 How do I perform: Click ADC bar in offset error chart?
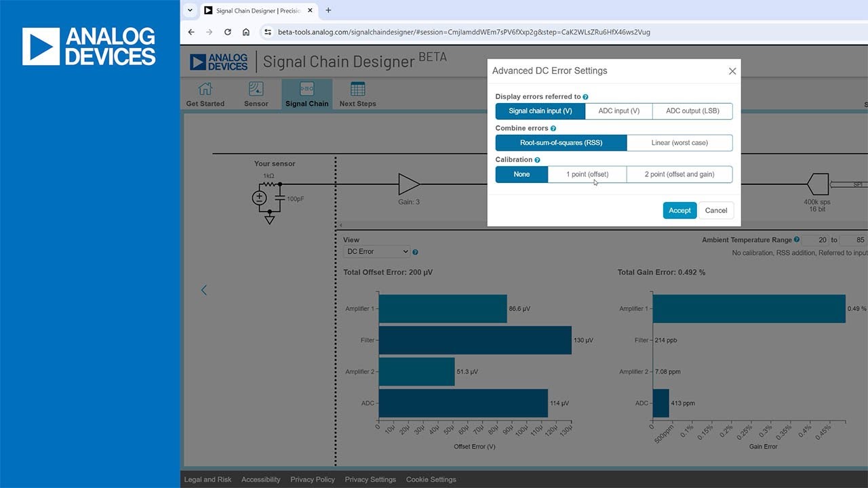tap(463, 403)
